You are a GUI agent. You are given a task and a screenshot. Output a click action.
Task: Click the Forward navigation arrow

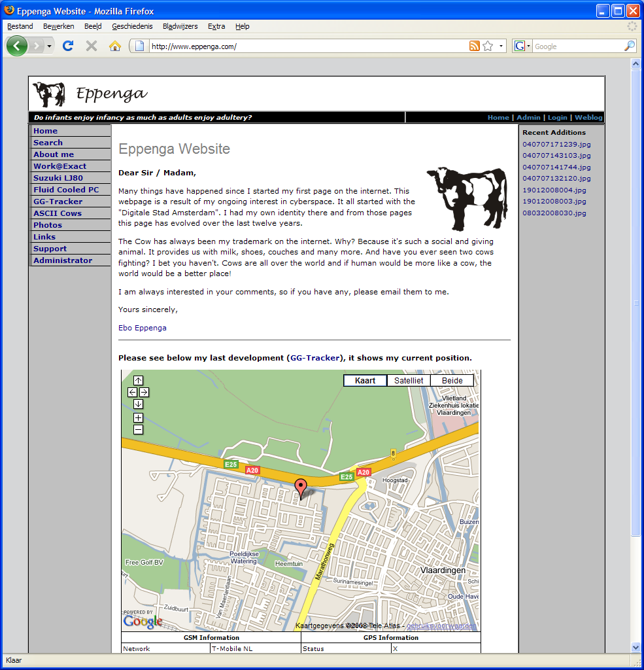pos(37,46)
